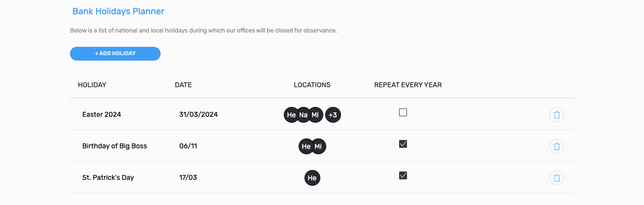Click the Easter 2024 holiday name
The image size is (644, 205).
click(102, 114)
